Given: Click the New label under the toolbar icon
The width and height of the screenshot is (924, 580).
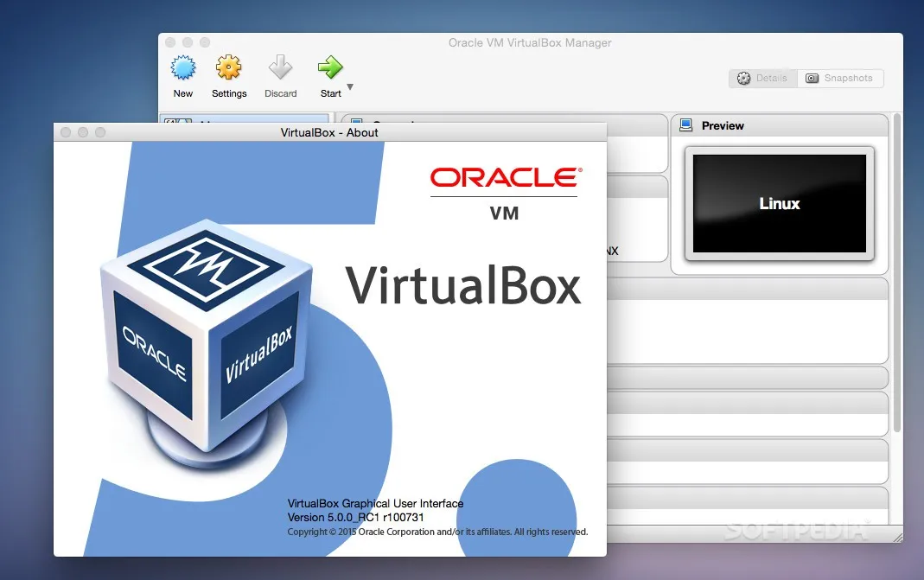Looking at the screenshot, I should [x=182, y=92].
